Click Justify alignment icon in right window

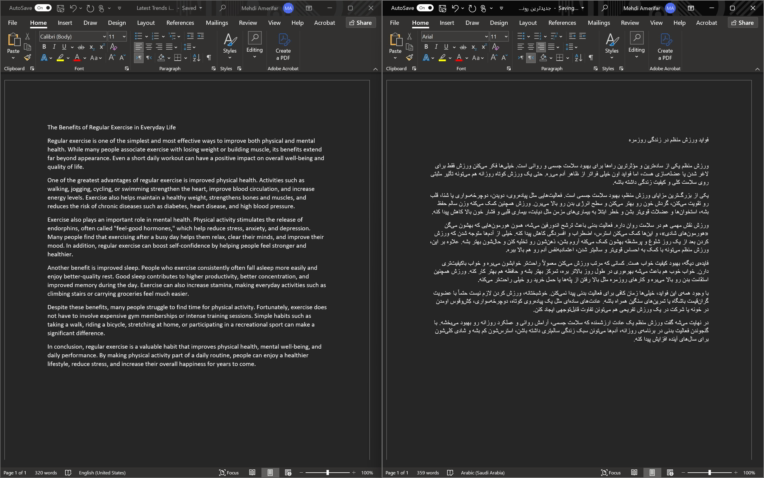click(551, 47)
